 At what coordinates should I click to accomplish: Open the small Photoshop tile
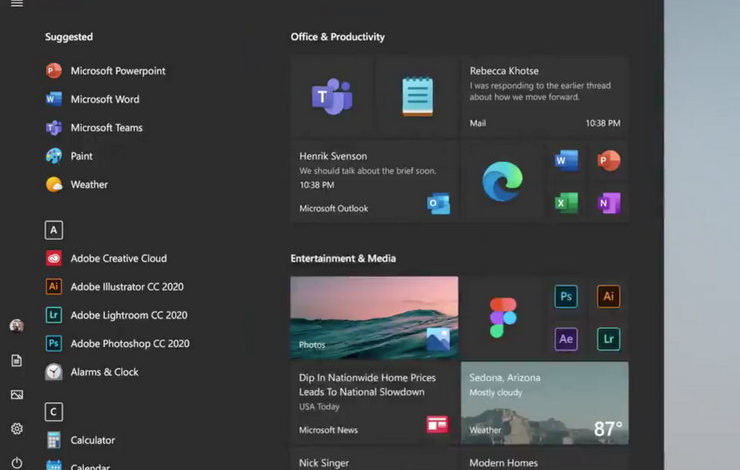566,296
